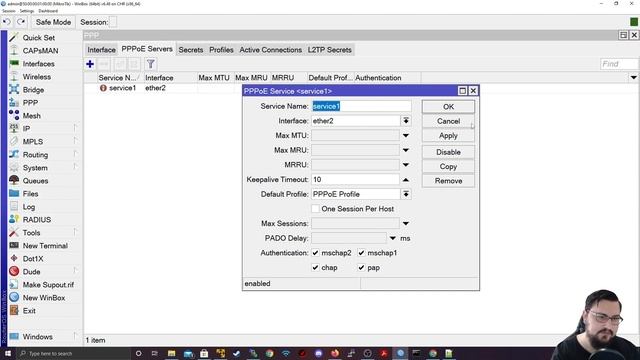Expand the PADO Delay field arrow
The image size is (640, 360).
(x=393, y=238)
